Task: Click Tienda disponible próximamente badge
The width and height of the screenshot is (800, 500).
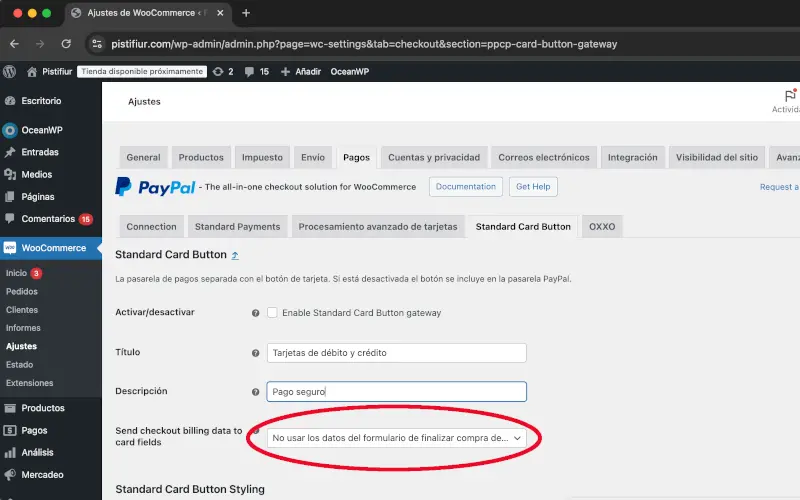Action: (x=142, y=71)
